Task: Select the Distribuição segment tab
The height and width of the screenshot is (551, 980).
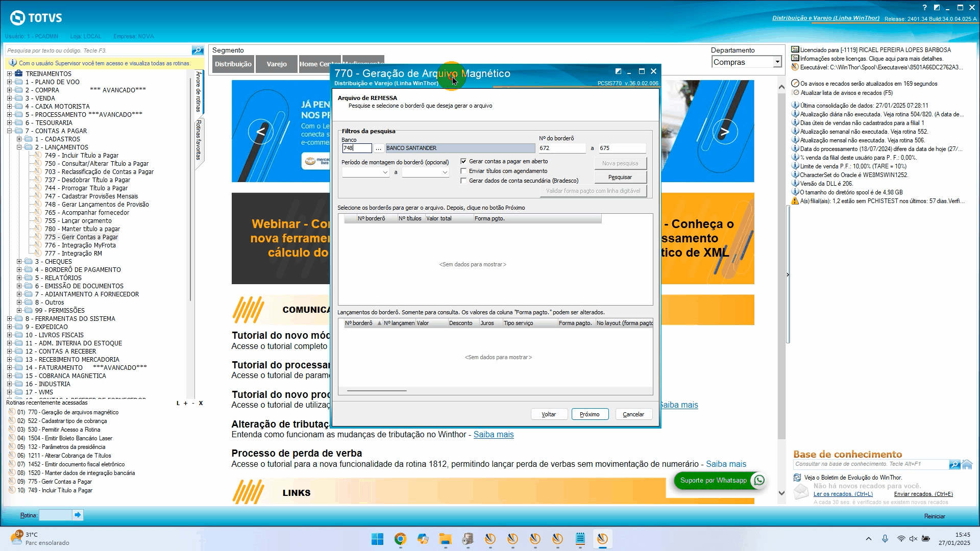Action: pyautogui.click(x=233, y=64)
